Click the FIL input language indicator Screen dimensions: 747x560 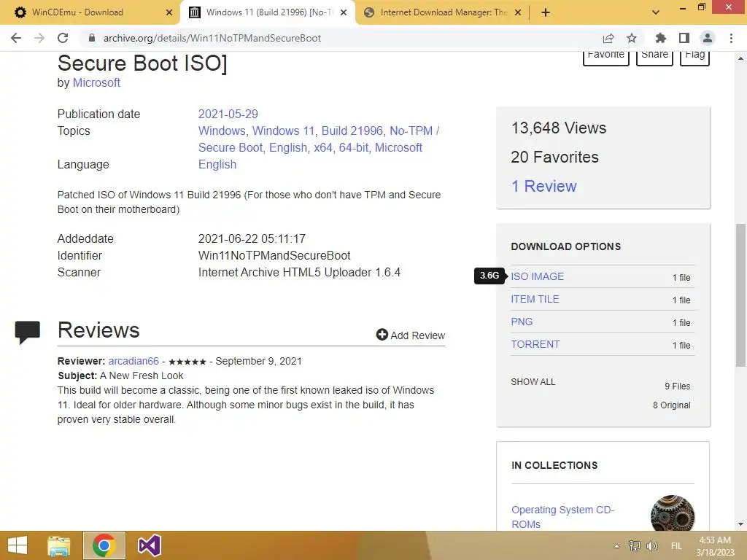(676, 546)
